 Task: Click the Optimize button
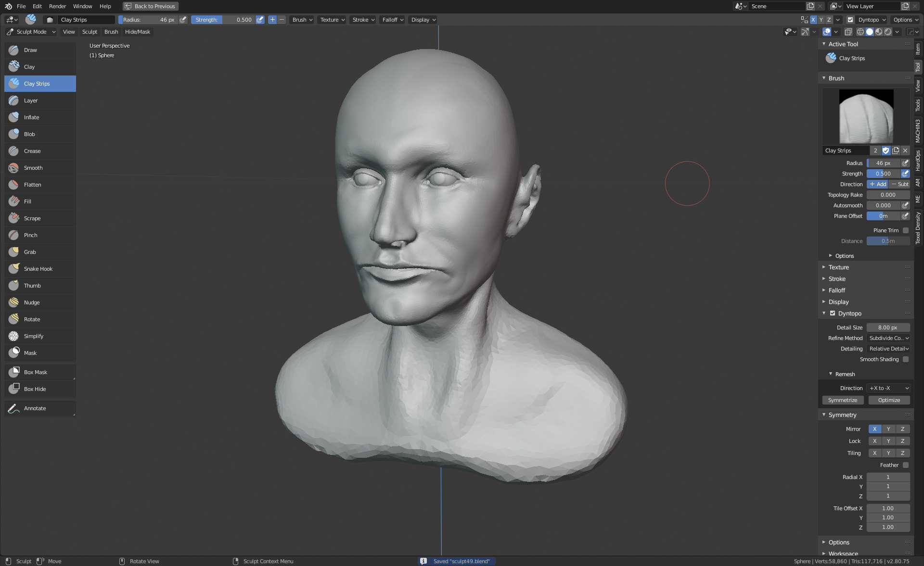889,400
